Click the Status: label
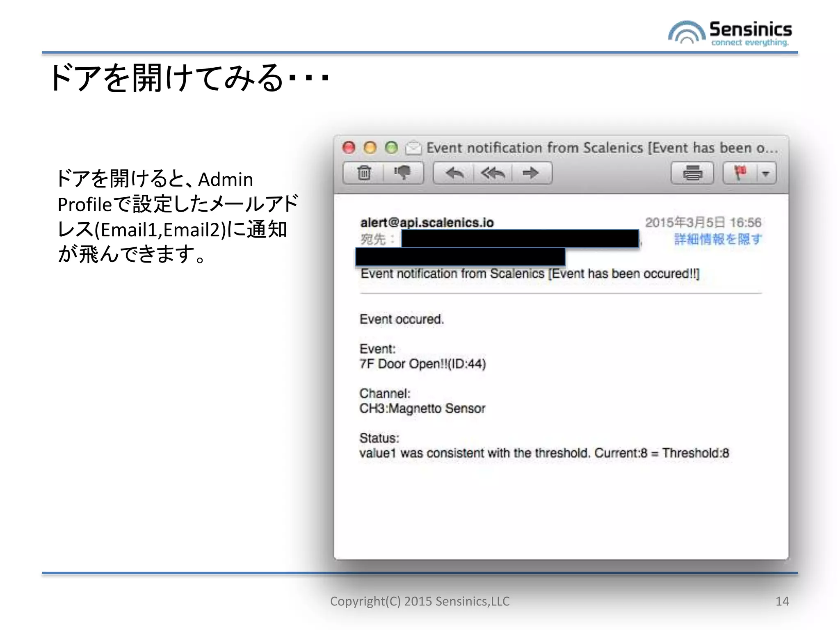The height and width of the screenshot is (630, 840). pos(379,438)
